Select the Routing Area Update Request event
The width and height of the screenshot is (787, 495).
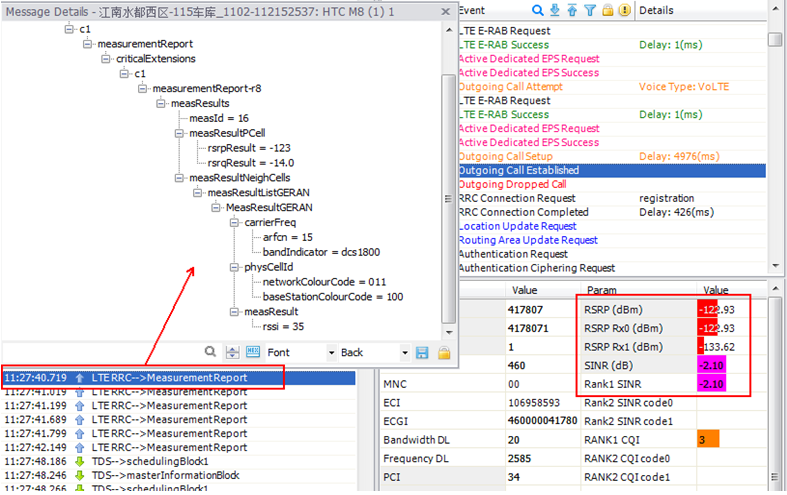(612, 240)
